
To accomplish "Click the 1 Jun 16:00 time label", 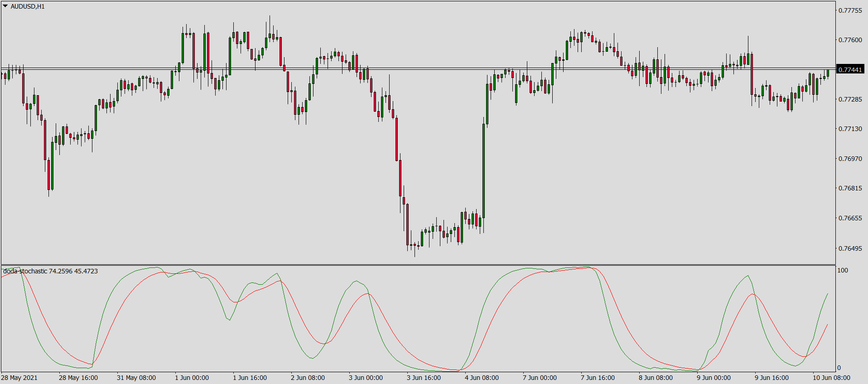I will pos(250,378).
